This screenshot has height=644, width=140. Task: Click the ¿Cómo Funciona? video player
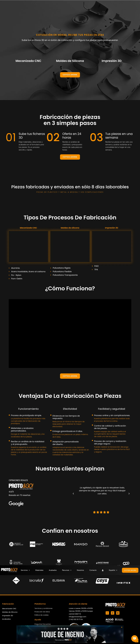[x=70, y=333]
